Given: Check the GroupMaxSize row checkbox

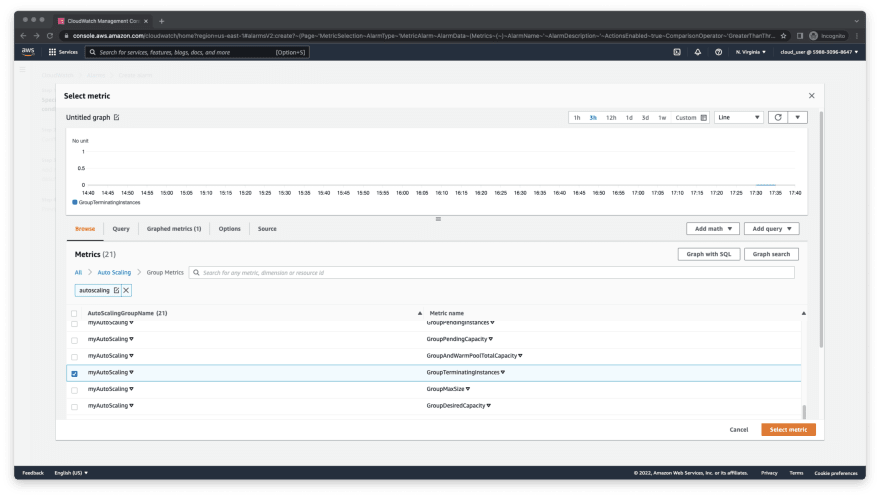Looking at the screenshot, I should [x=74, y=390].
